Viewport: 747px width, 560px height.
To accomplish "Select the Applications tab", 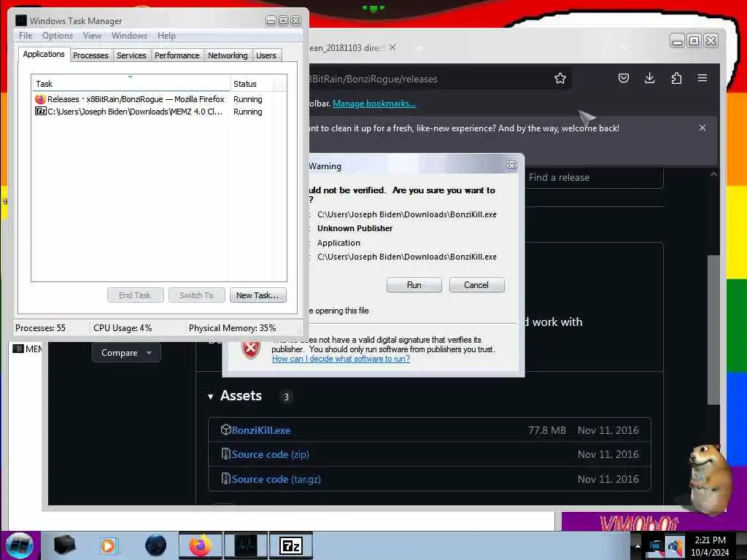I will coord(44,54).
